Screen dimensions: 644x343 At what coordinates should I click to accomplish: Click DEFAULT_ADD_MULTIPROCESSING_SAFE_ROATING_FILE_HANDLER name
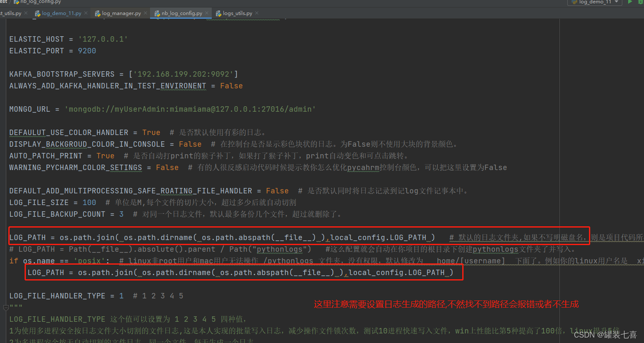point(130,191)
